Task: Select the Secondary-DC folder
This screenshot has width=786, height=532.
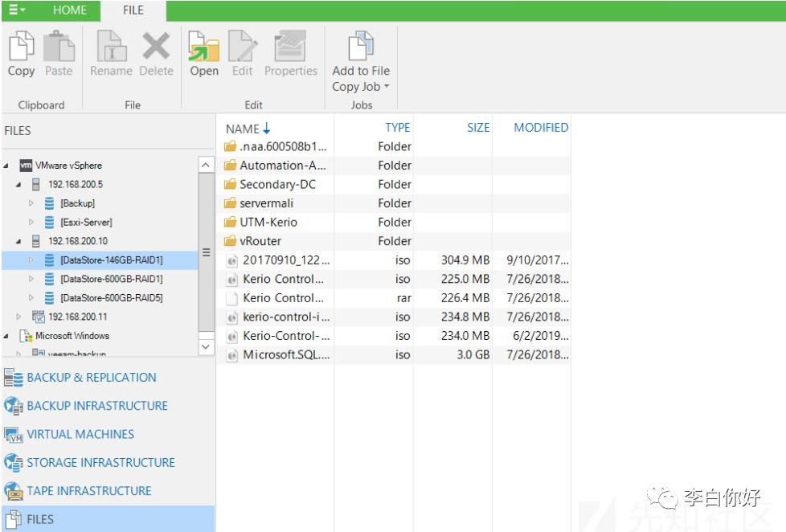Action: click(x=278, y=185)
